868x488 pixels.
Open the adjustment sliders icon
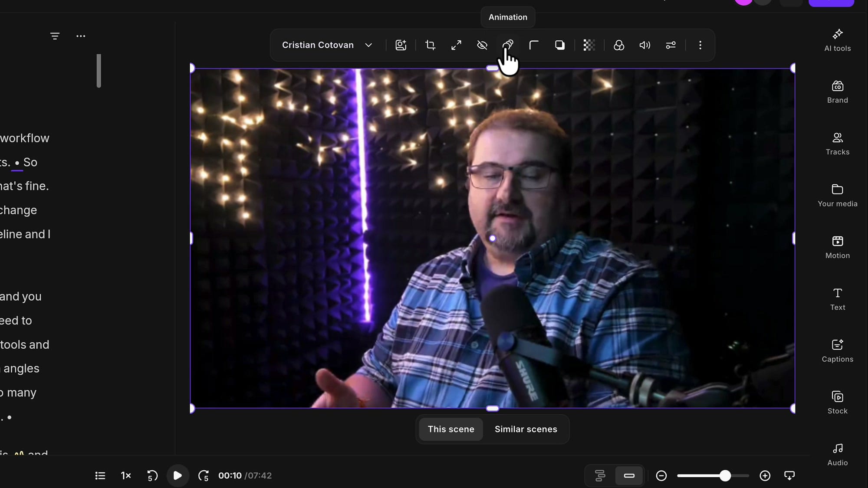click(671, 45)
